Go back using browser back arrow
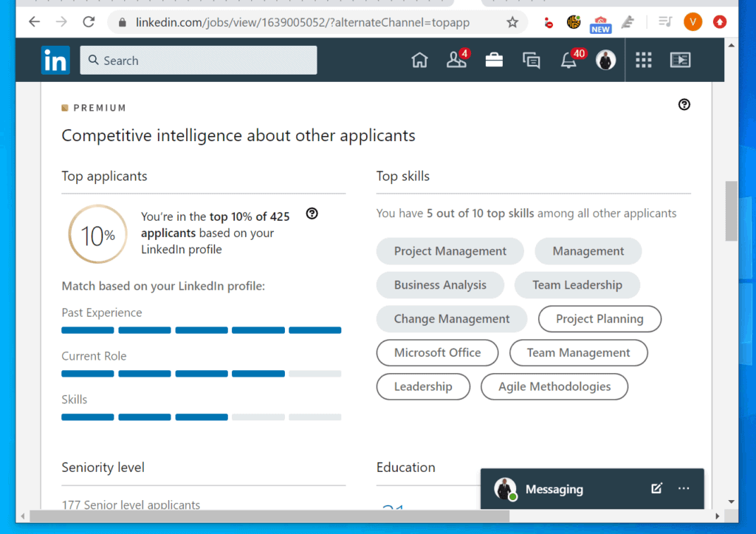Image resolution: width=756 pixels, height=534 pixels. click(34, 21)
